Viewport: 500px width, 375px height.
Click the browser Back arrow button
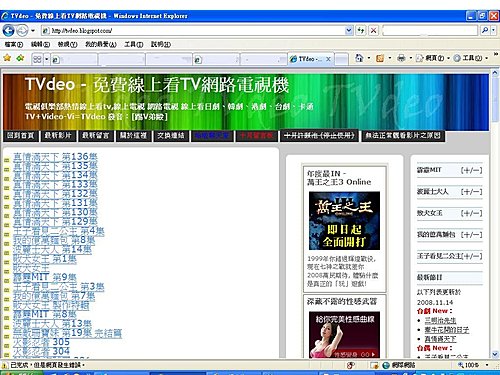[x=8, y=31]
